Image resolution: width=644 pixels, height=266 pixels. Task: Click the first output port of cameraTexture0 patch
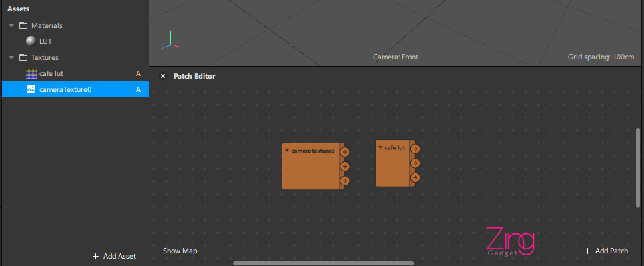[x=344, y=152]
